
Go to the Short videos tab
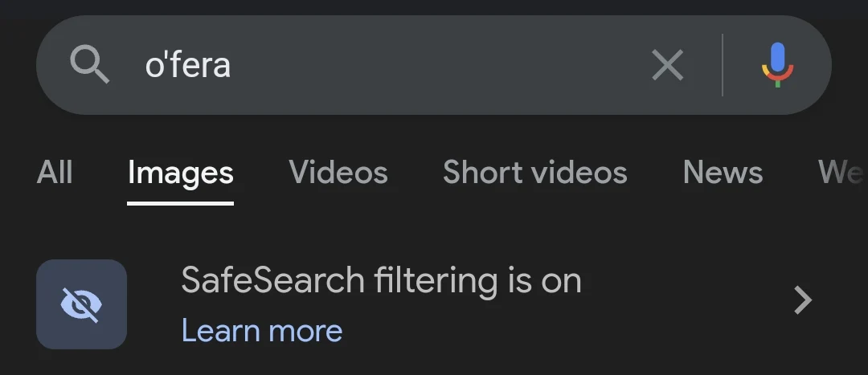coord(535,172)
